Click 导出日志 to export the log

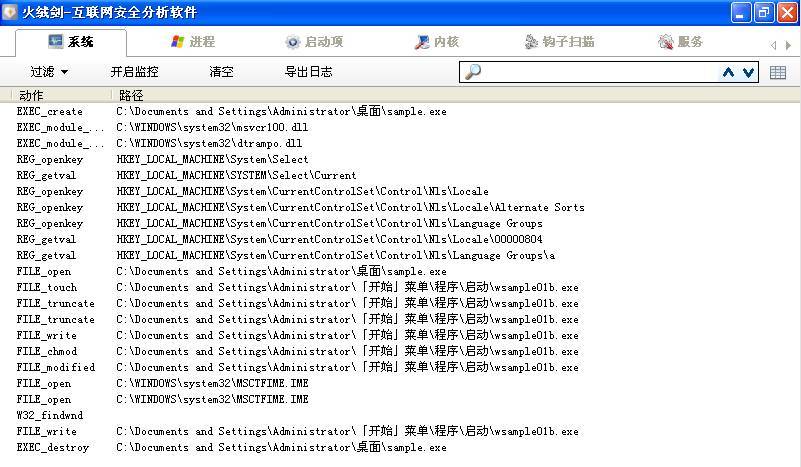pos(308,72)
